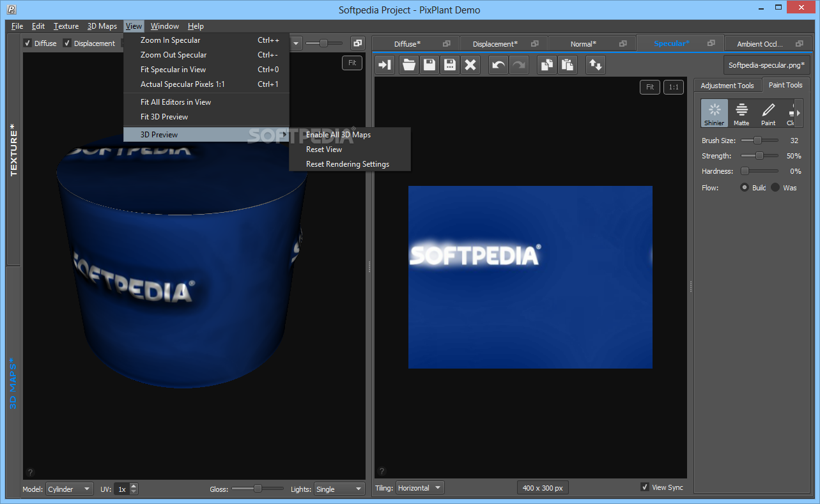Adjust the Gloss slider

click(258, 489)
